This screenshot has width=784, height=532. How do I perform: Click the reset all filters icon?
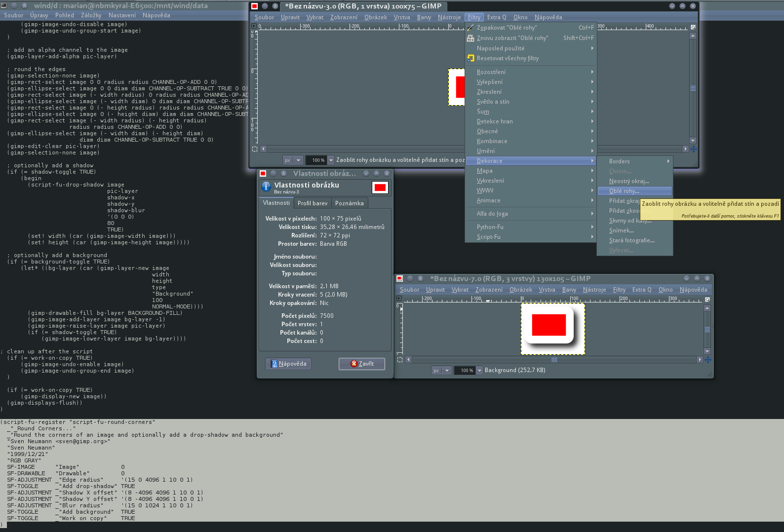pos(470,58)
